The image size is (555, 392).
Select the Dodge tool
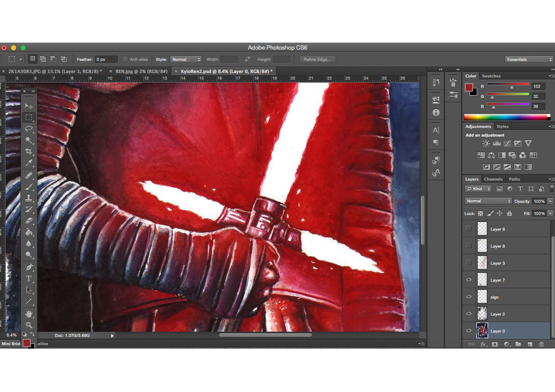pos(29,255)
